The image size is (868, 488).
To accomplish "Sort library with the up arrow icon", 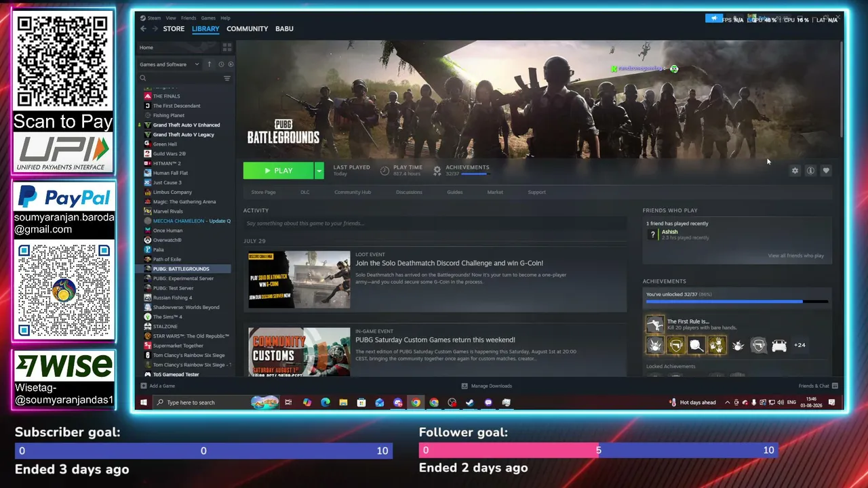I will (210, 64).
